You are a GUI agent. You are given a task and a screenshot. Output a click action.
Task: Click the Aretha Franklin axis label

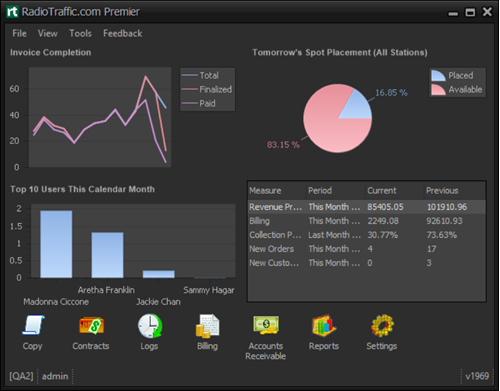(106, 290)
